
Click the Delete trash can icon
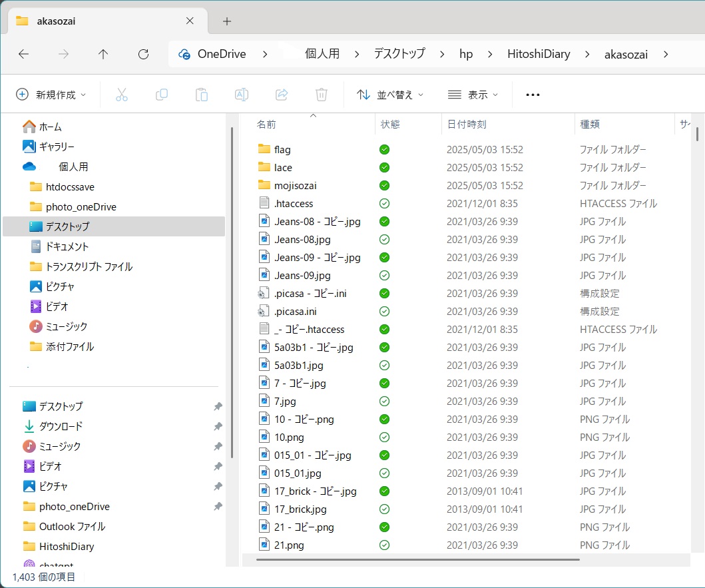[321, 95]
